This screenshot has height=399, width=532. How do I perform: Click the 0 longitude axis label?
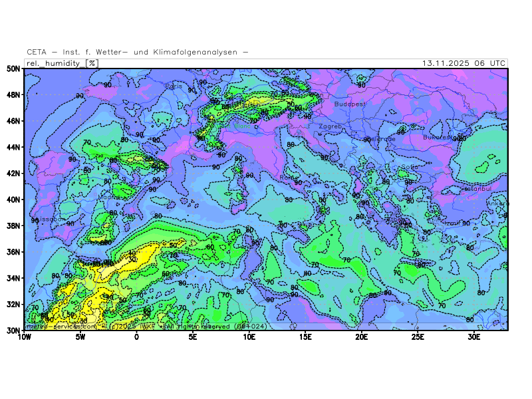coord(136,337)
